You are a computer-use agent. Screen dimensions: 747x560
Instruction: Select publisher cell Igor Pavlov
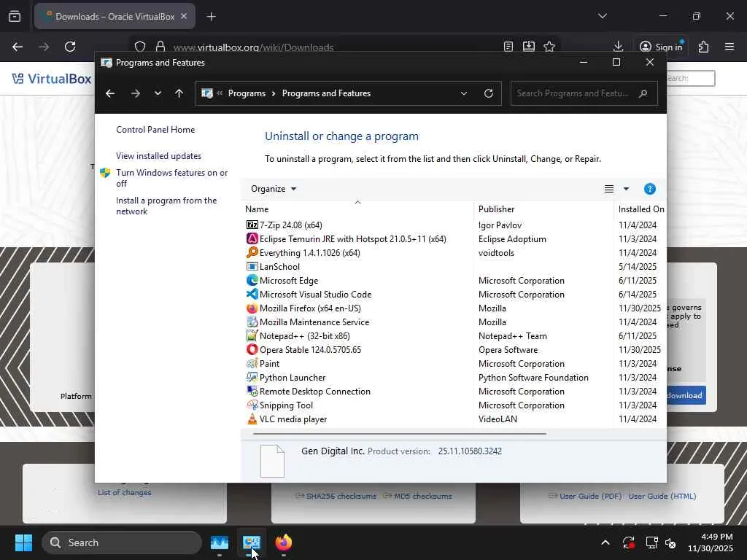click(x=500, y=225)
